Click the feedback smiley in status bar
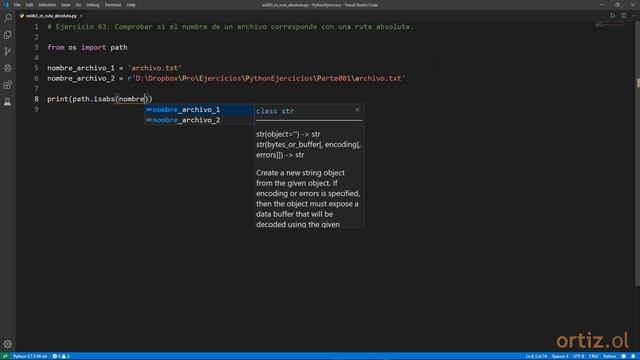 (623, 356)
